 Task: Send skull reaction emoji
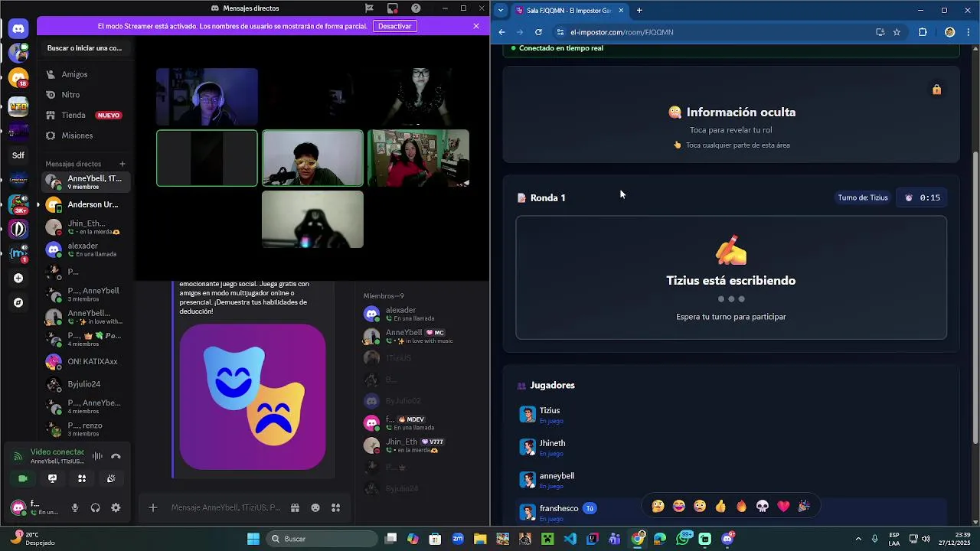(x=763, y=506)
